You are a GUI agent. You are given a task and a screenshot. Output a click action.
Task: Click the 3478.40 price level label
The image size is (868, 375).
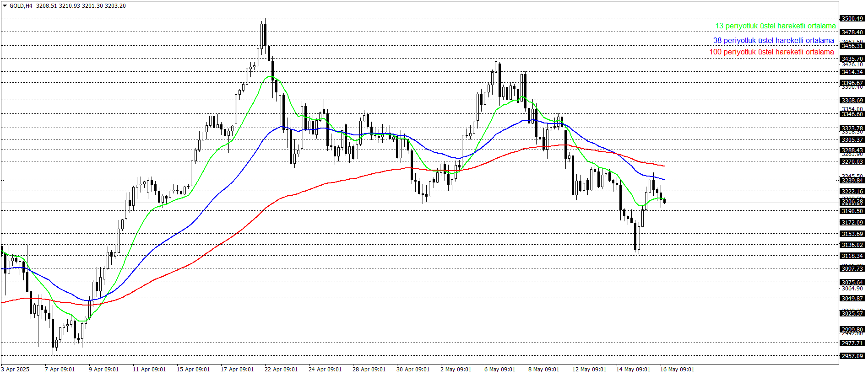[852, 32]
